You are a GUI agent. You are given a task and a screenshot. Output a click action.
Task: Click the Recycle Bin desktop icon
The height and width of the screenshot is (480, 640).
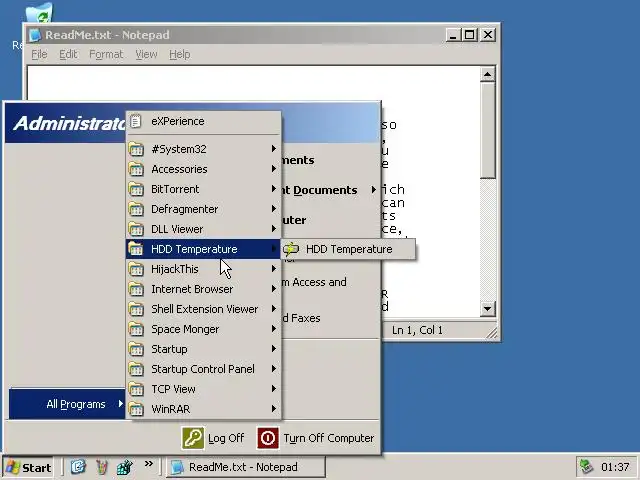(39, 12)
